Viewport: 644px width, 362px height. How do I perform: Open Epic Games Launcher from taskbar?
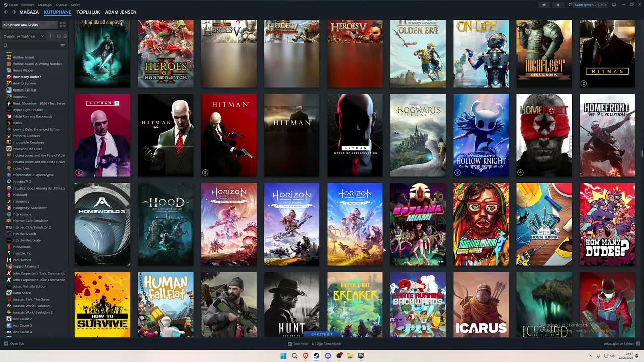click(361, 356)
